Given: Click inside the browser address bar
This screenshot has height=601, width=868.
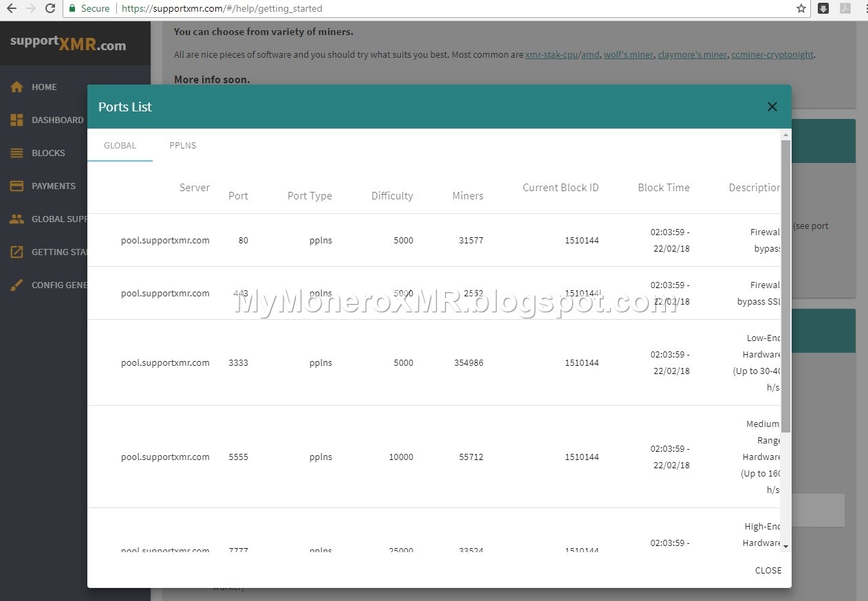Looking at the screenshot, I should pos(275,9).
